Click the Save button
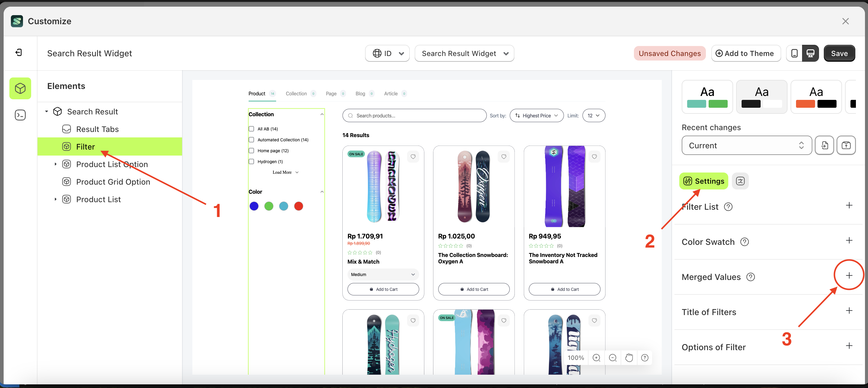 (x=839, y=53)
